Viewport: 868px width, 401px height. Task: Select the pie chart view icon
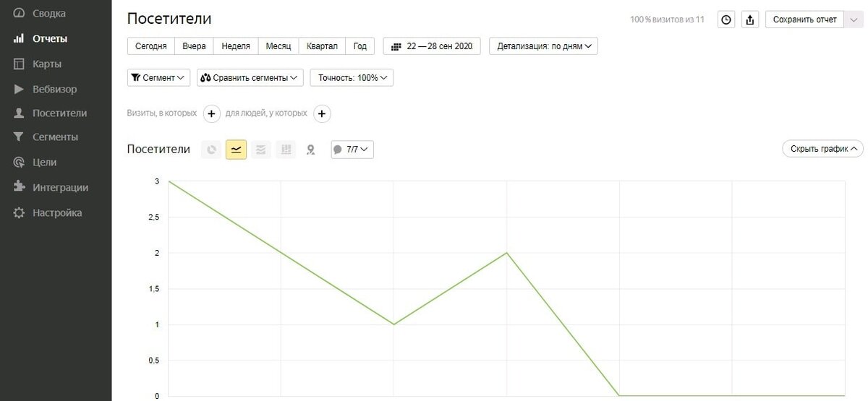coord(211,150)
